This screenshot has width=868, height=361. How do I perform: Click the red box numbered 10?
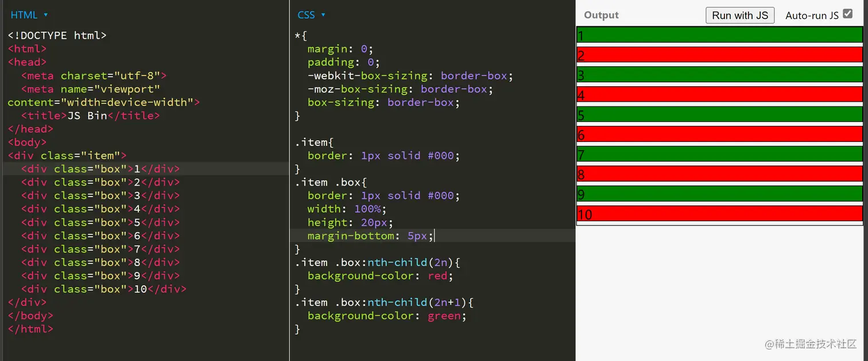click(719, 214)
